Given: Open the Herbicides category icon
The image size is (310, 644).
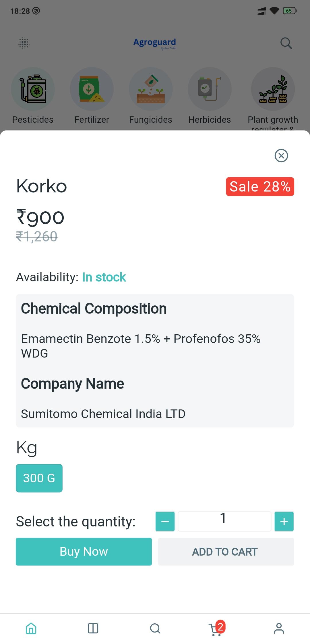Looking at the screenshot, I should pyautogui.click(x=210, y=89).
